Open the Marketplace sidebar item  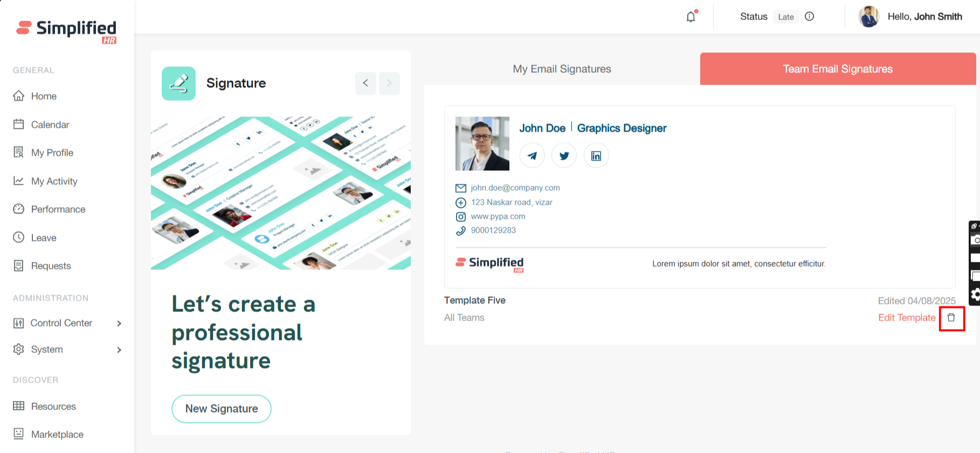[57, 434]
